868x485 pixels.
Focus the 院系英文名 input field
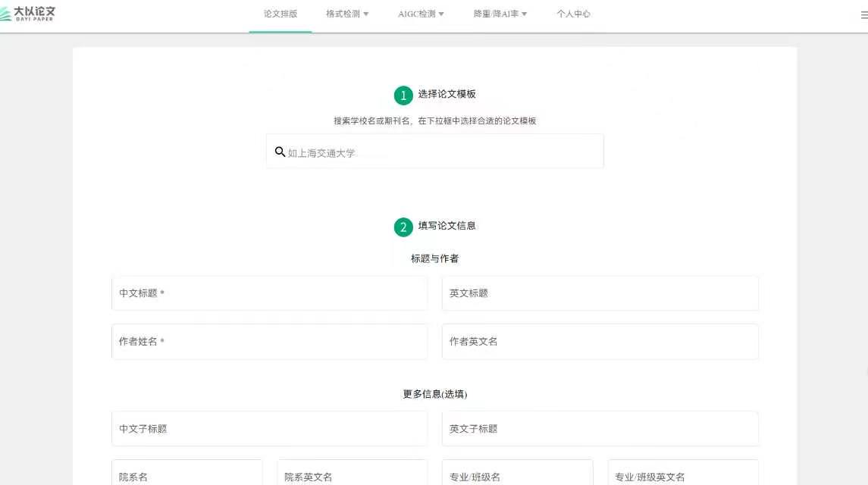pyautogui.click(x=352, y=475)
